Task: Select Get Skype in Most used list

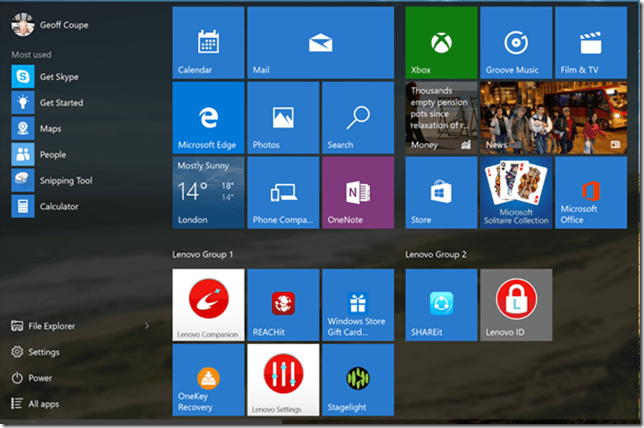Action: (x=59, y=77)
